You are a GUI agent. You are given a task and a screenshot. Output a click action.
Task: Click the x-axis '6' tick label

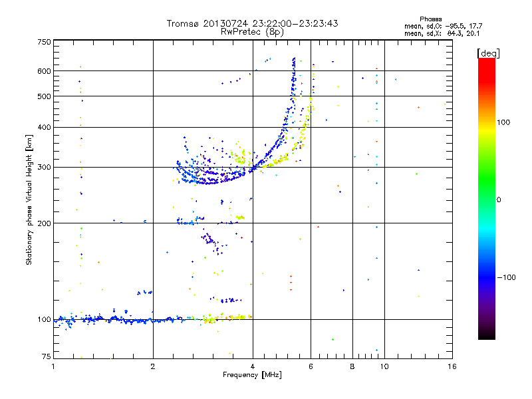311,366
